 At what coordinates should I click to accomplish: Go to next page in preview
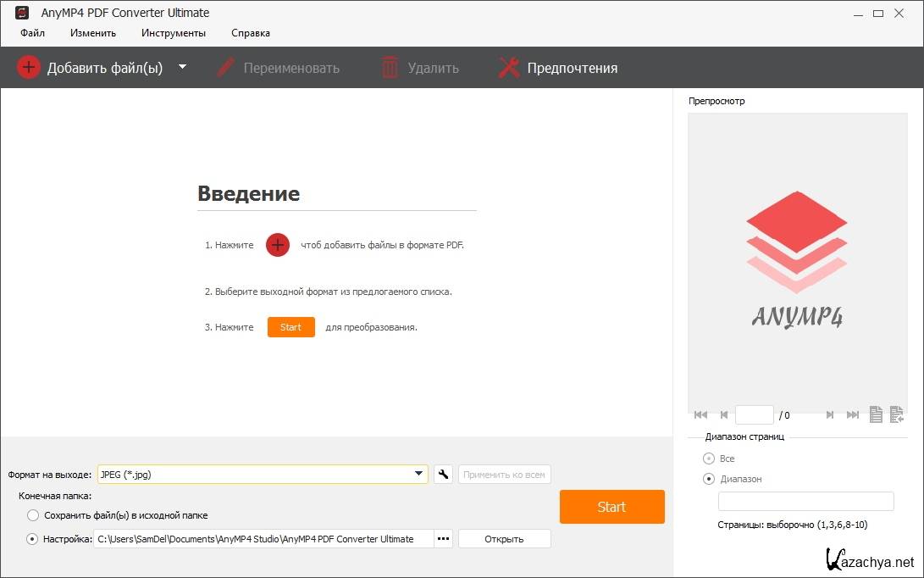tap(830, 415)
